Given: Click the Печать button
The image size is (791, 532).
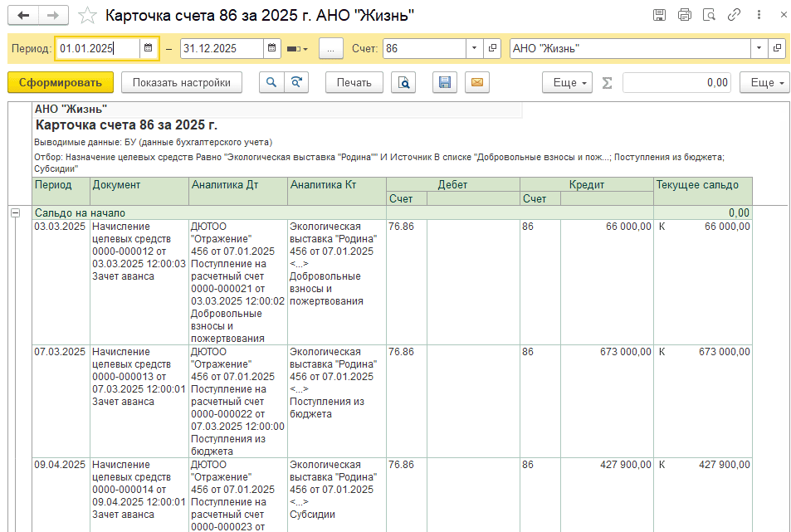Looking at the screenshot, I should (354, 82).
